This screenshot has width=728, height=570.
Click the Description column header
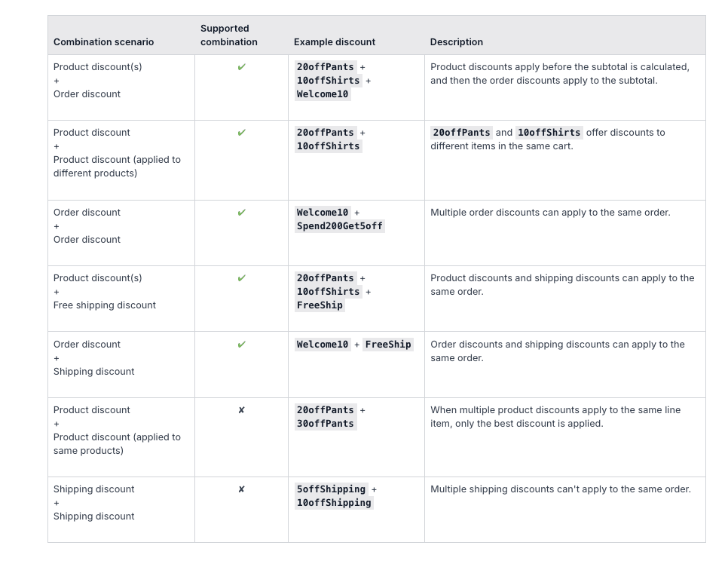(457, 41)
